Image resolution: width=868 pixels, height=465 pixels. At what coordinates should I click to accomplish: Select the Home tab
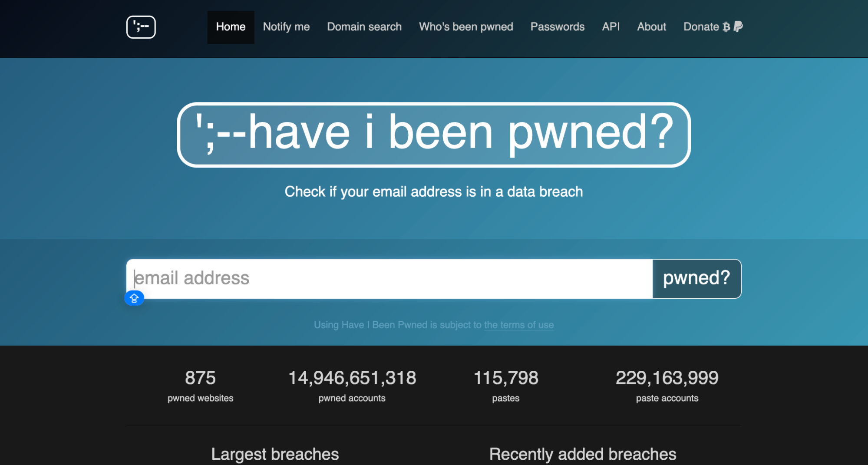231,27
